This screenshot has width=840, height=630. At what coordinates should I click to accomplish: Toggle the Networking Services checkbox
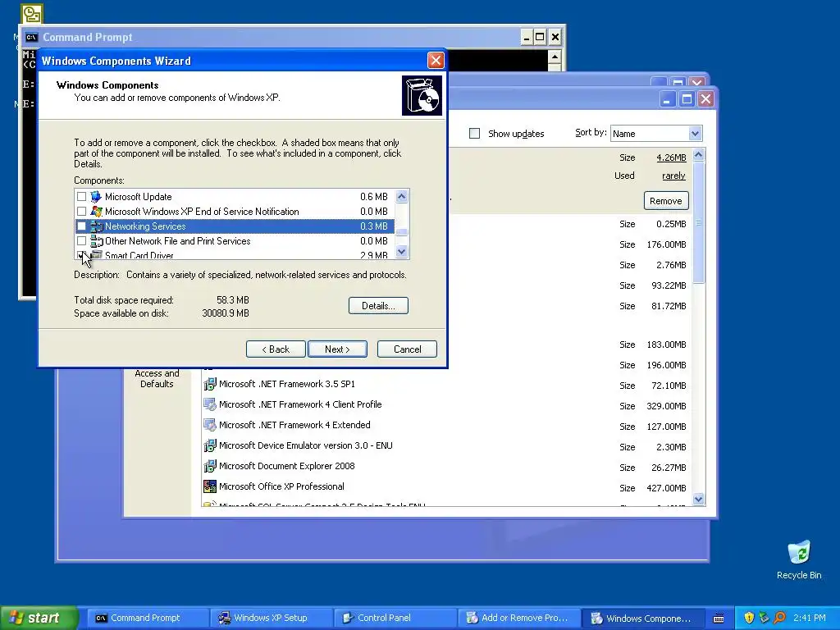point(81,226)
